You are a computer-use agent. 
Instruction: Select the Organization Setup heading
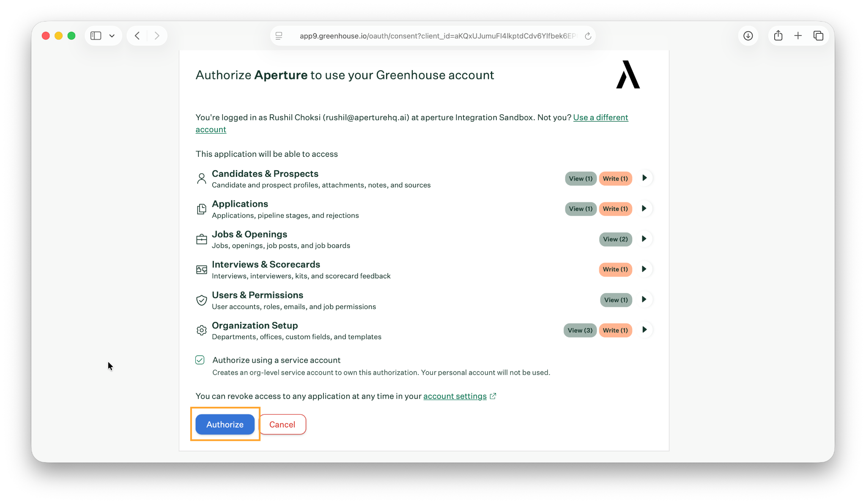[x=255, y=325]
